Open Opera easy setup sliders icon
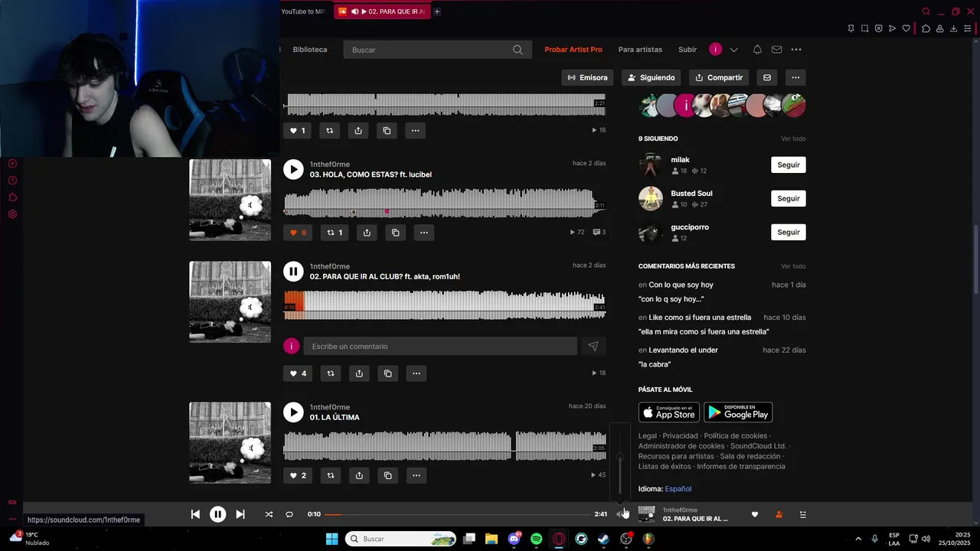The image size is (980, 551). [x=967, y=28]
